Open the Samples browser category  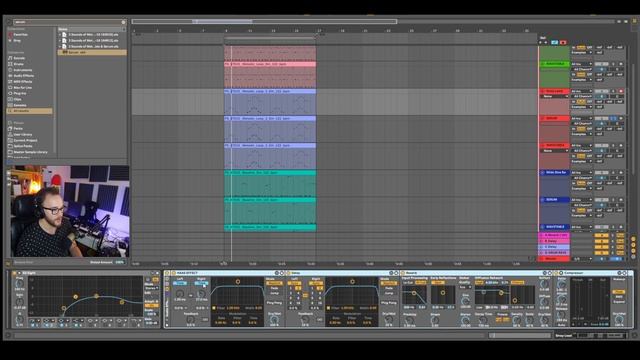tap(20, 105)
